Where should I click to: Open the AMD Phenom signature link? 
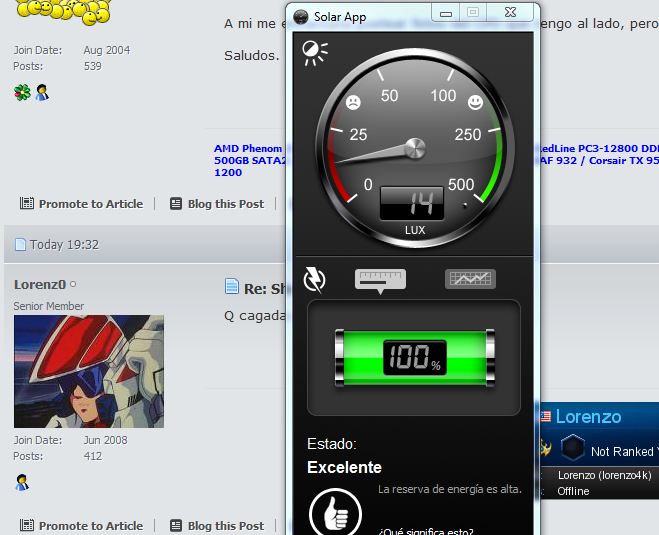[x=248, y=148]
